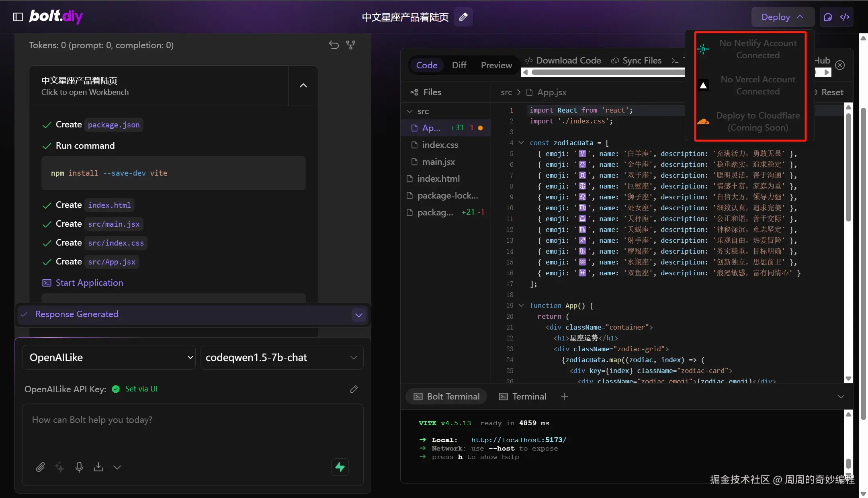Click the pencil icon to edit project title
Image resolution: width=868 pixels, height=498 pixels.
click(463, 17)
